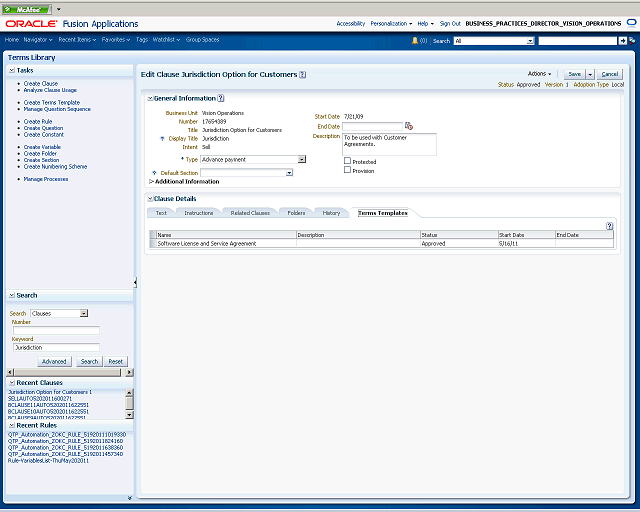This screenshot has width=640, height=512.
Task: Select the Software License and Service Agreement row
Action: (382, 243)
